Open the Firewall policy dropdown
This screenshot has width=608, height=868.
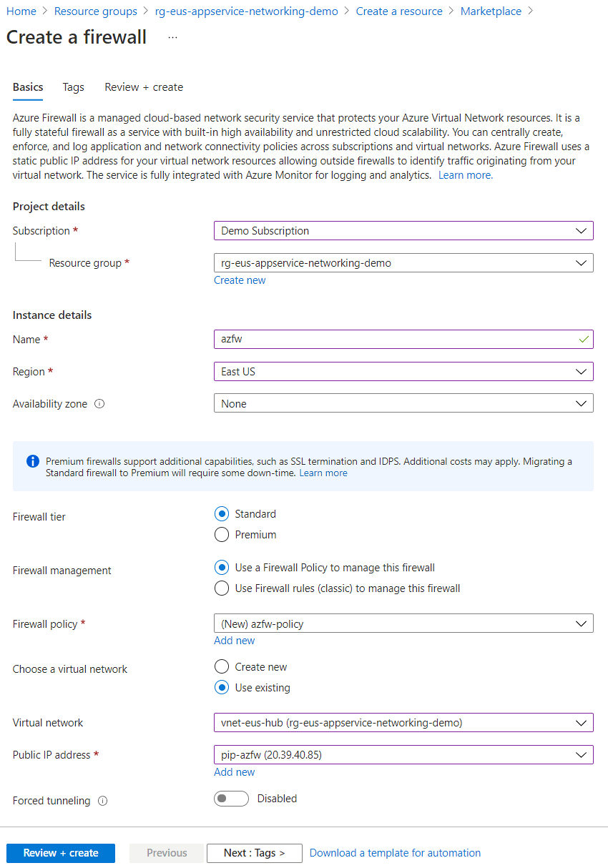(x=403, y=624)
